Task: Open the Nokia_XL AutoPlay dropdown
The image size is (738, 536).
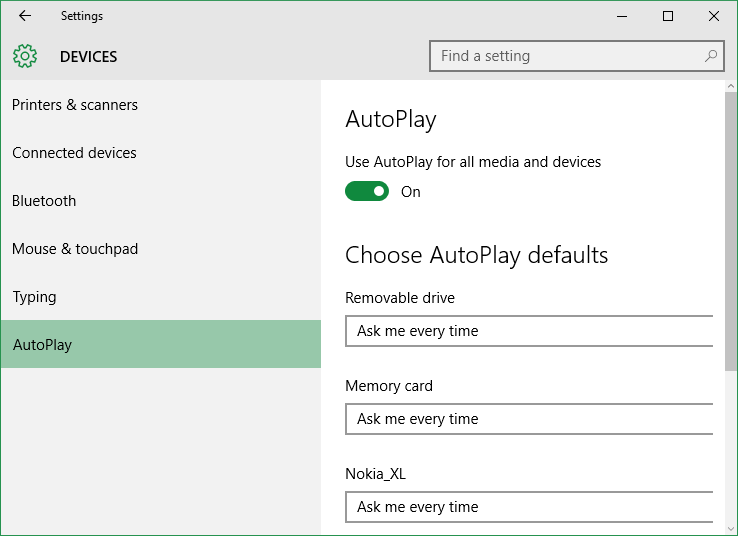Action: [529, 507]
